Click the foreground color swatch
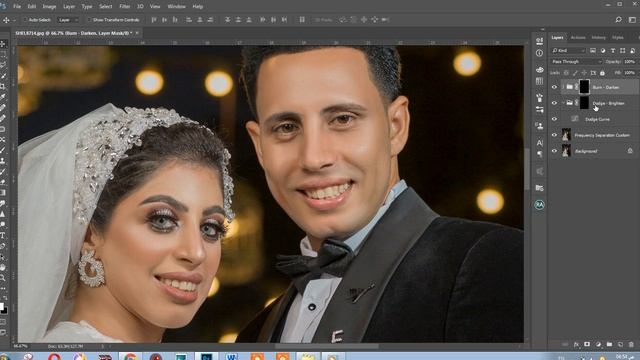The image size is (640, 360). (x=1, y=306)
